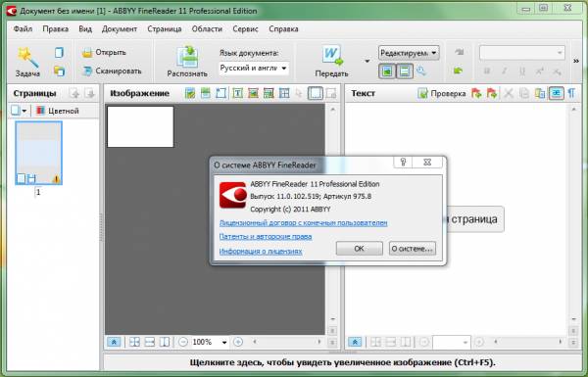The image size is (588, 377).
Task: Select the draw table area tool
Action: (x=284, y=93)
